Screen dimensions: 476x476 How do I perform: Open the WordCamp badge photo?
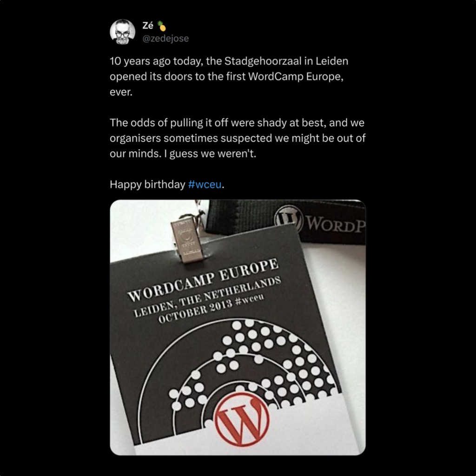[x=238, y=327]
